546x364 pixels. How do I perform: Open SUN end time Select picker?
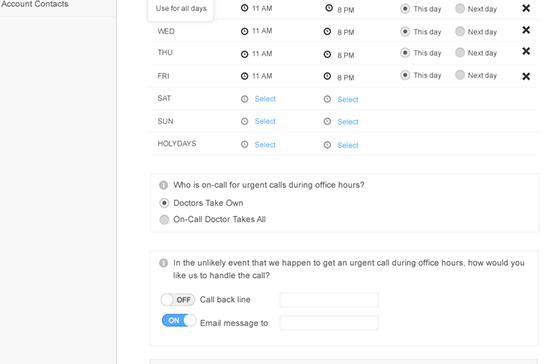pos(348,122)
